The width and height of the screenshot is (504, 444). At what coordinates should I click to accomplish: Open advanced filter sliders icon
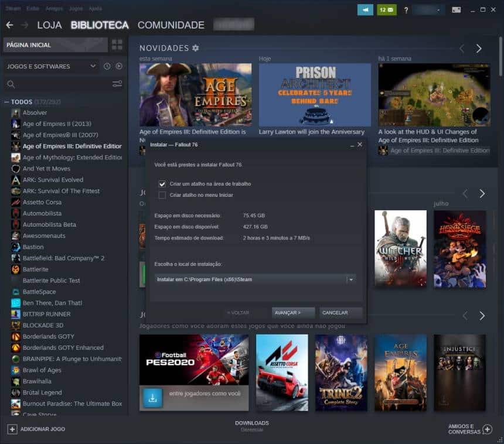tap(117, 84)
